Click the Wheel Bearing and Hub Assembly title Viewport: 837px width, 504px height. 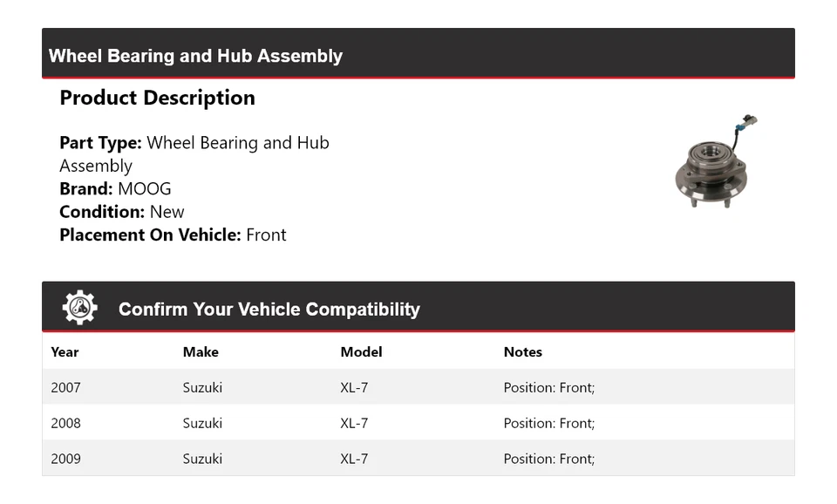point(195,56)
